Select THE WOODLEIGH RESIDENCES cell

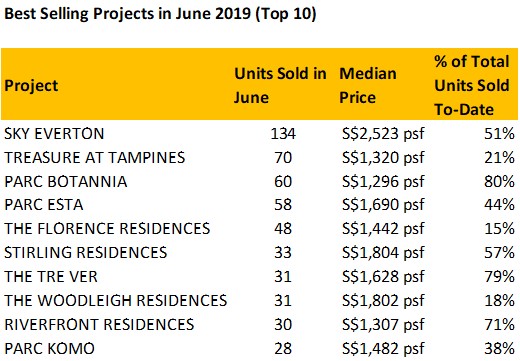pos(116,300)
